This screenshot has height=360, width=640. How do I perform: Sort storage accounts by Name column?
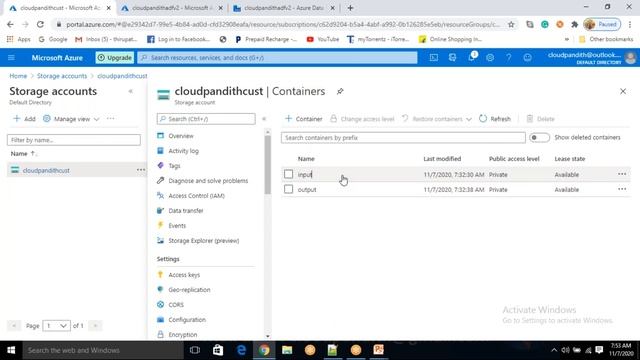click(x=23, y=153)
